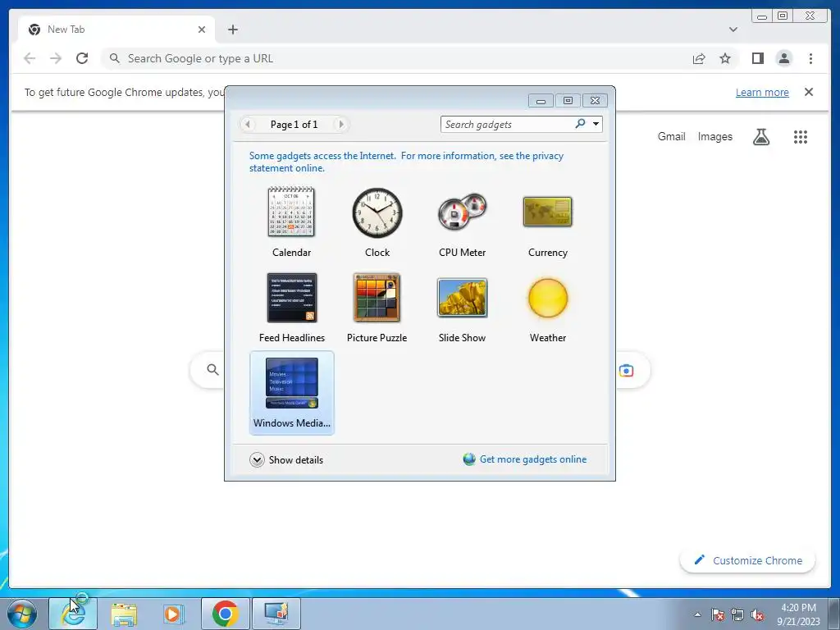Click Chrome's forward navigation arrow
The width and height of the screenshot is (840, 630).
[56, 58]
